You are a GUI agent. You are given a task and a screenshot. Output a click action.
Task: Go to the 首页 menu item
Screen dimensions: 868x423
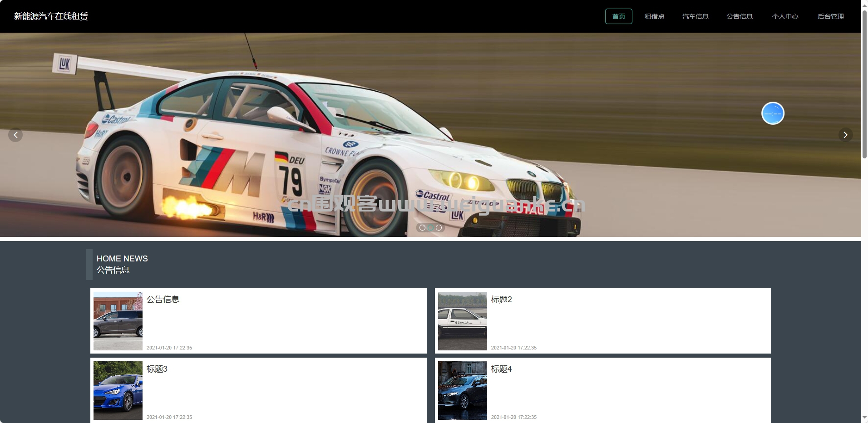(x=619, y=16)
